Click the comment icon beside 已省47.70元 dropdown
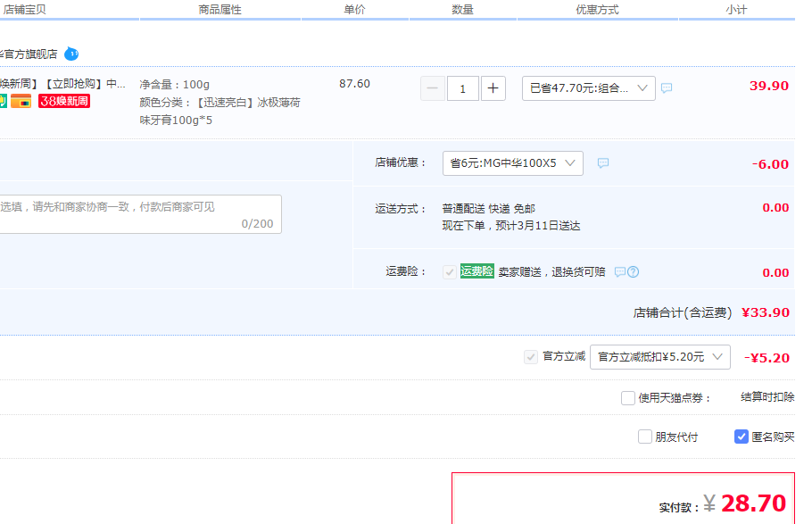 [x=667, y=88]
